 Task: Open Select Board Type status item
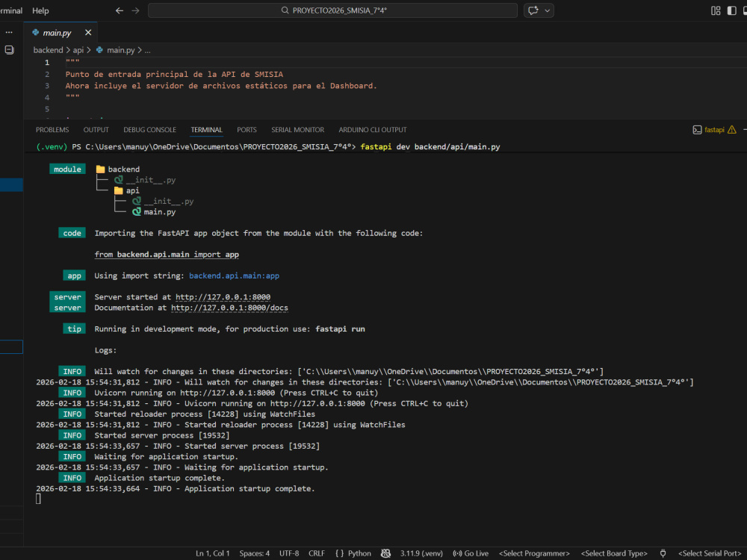coord(614,553)
